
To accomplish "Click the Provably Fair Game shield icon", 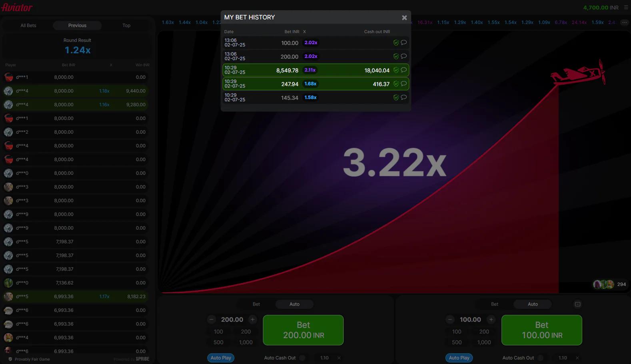I will coord(10,359).
